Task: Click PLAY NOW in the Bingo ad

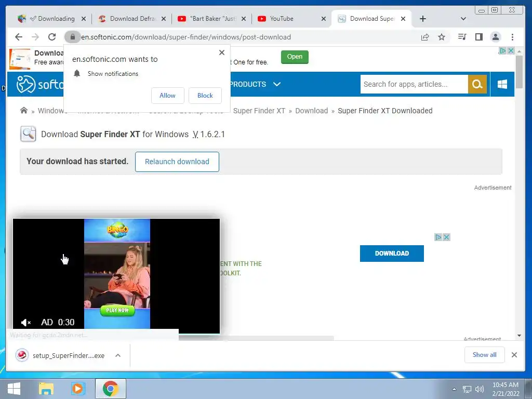Action: coord(117,310)
